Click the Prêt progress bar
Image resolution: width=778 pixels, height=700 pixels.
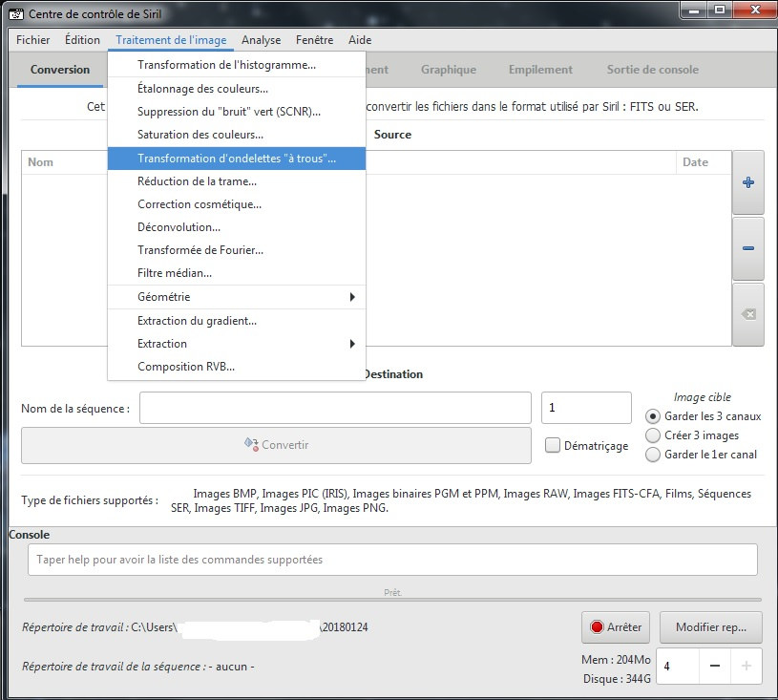392,599
